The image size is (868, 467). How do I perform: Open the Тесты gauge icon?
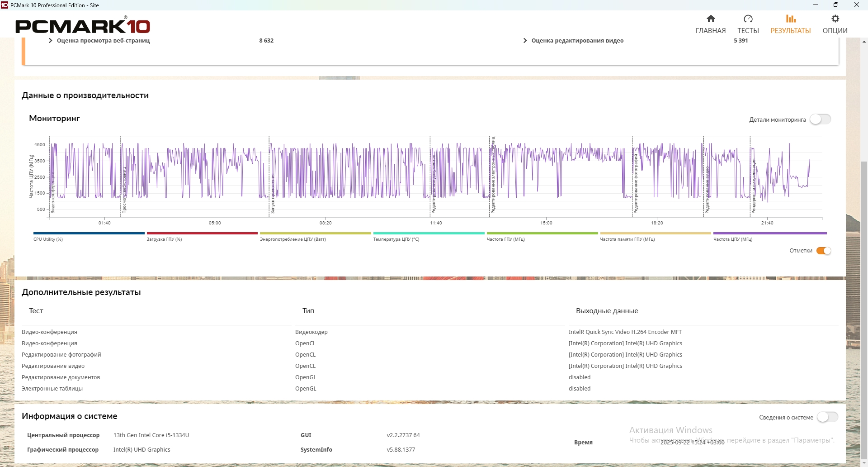pos(748,19)
